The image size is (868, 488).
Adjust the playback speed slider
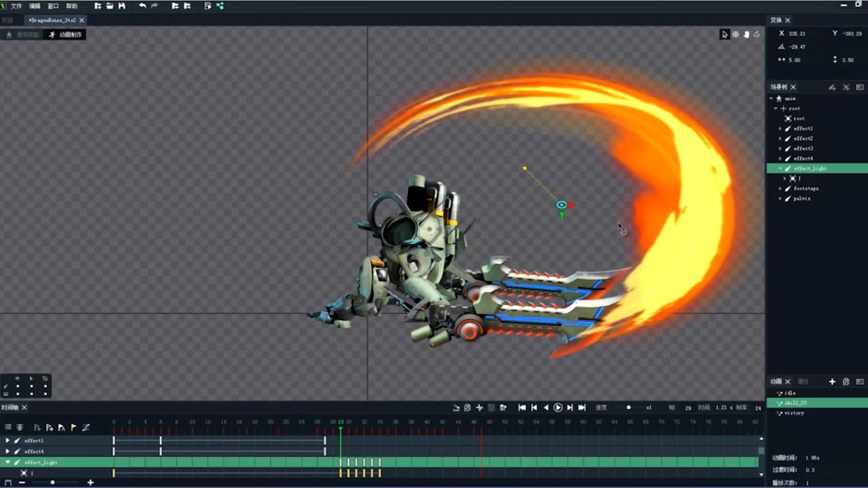point(629,407)
